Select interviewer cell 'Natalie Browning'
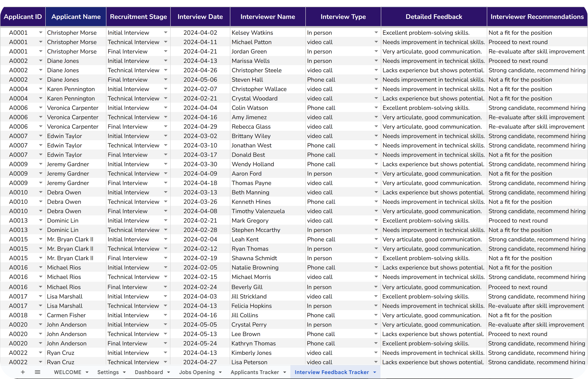 tap(268, 267)
